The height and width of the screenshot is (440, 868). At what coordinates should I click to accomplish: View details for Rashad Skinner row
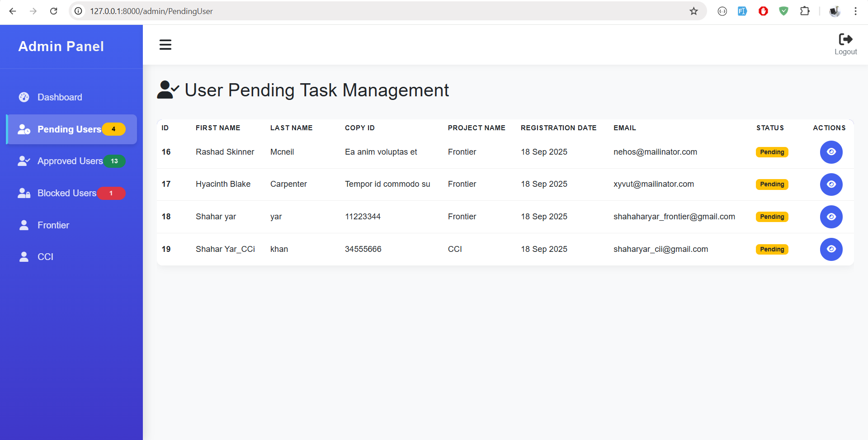pyautogui.click(x=831, y=152)
